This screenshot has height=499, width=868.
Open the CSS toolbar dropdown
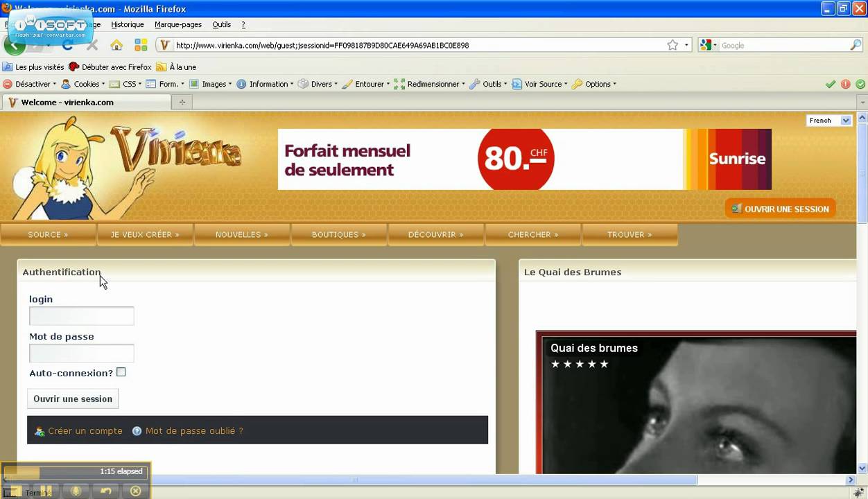(125, 84)
